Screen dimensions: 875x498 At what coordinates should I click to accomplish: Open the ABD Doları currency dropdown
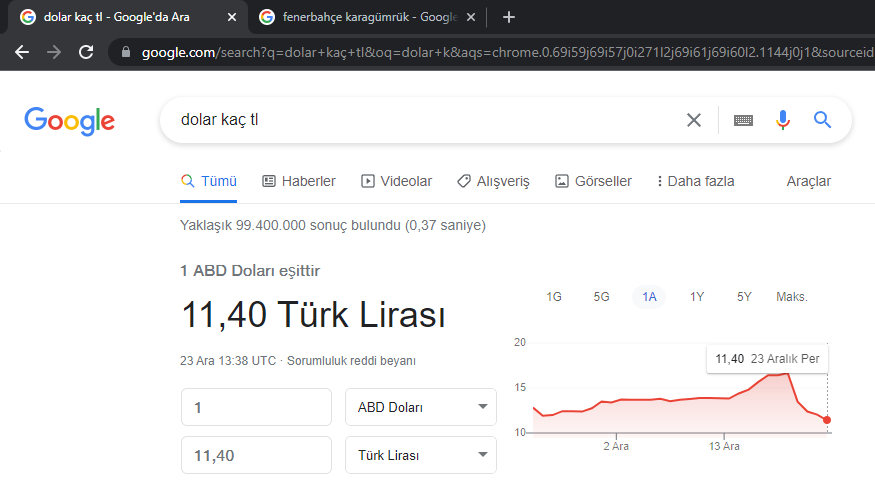click(421, 408)
